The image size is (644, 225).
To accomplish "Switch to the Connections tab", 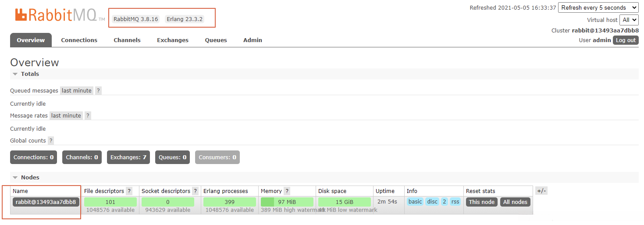I will 79,40.
